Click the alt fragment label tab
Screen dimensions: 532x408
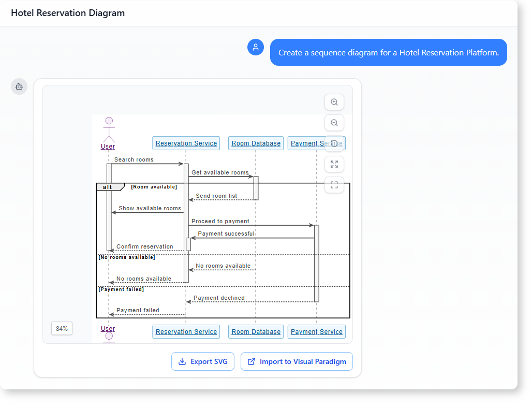click(x=108, y=187)
